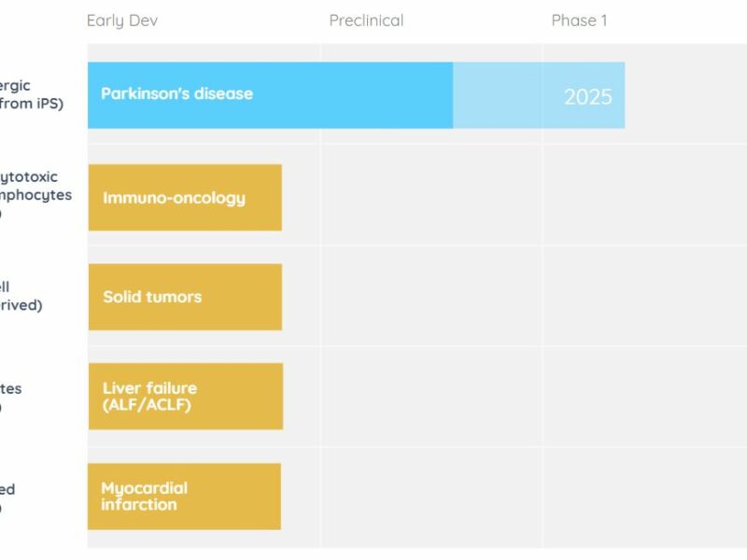Click the Preclinical column header
747x560 pixels.
coord(366,21)
